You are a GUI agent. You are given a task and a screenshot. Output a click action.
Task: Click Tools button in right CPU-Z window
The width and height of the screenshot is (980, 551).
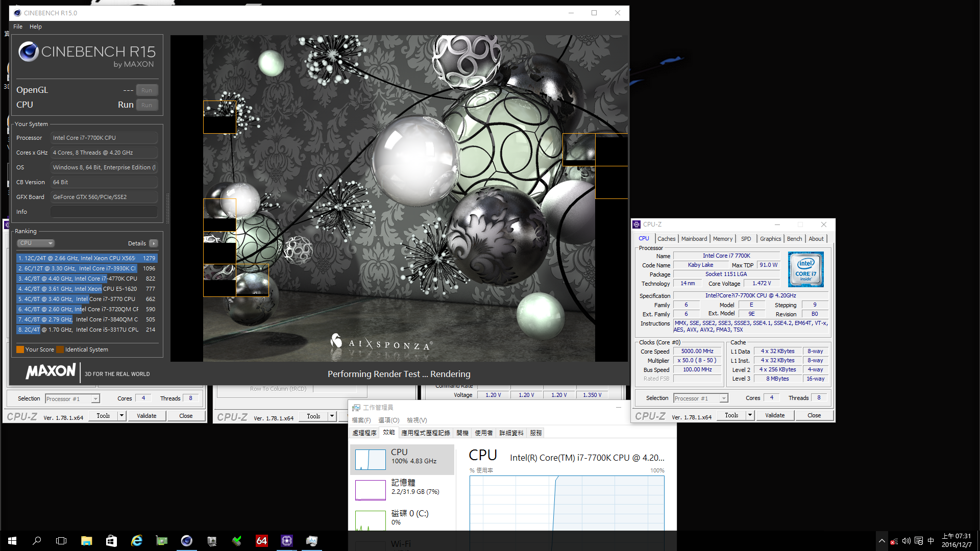tap(731, 415)
